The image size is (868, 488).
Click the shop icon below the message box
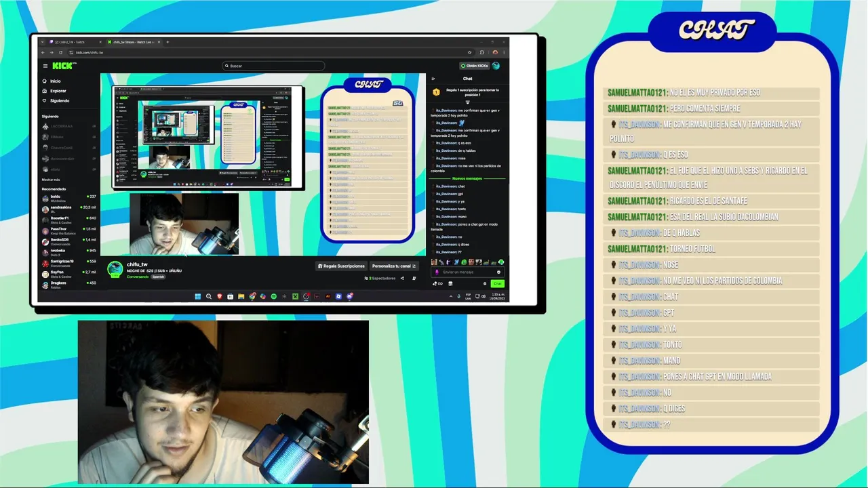click(450, 283)
